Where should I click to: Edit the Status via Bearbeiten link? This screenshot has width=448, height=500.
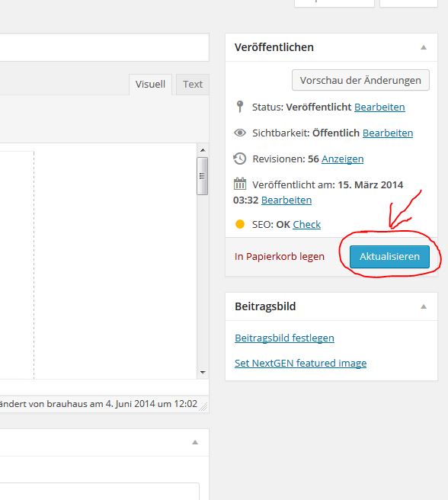point(379,107)
